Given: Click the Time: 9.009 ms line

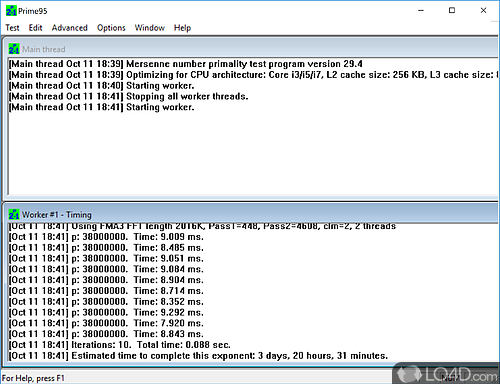Looking at the screenshot, I should pos(106,237).
